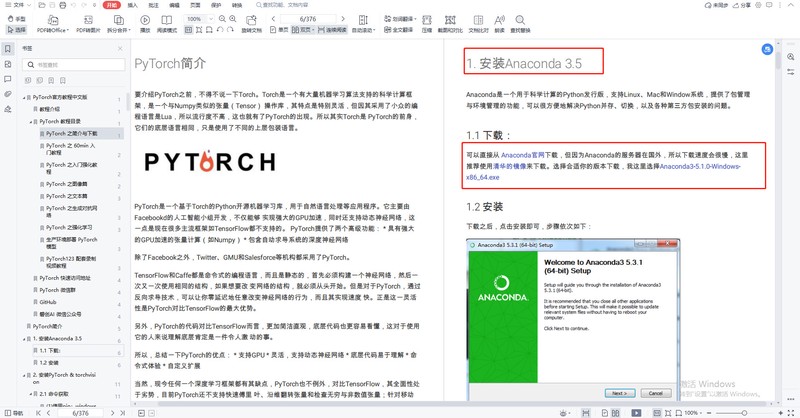This screenshot has width=800, height=418.
Task: Toggle 双页 two-page view
Action: click(x=302, y=30)
